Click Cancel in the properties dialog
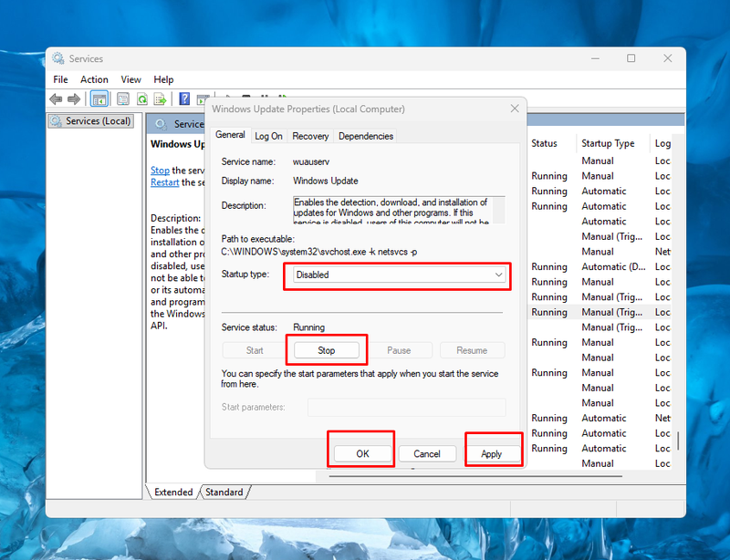 427,453
